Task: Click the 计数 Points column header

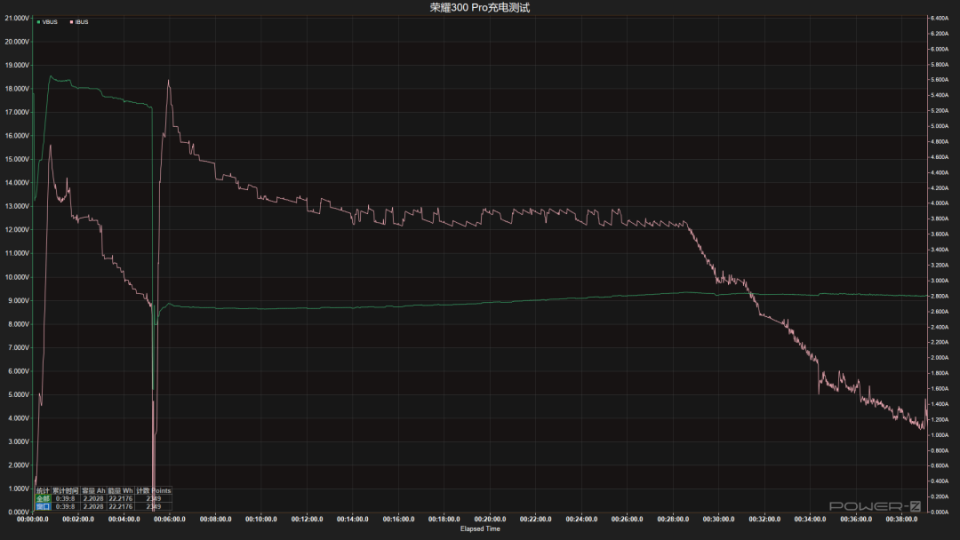Action: (154, 491)
